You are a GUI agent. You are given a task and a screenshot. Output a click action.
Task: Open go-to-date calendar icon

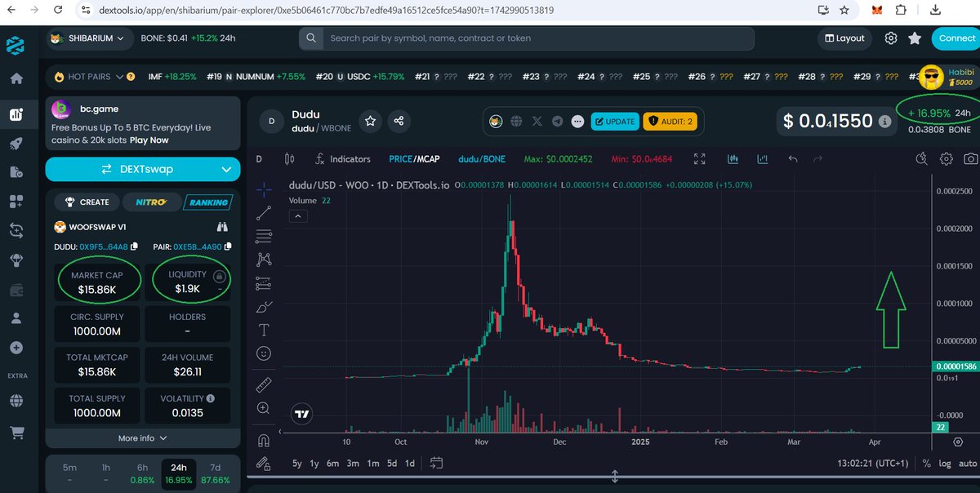pyautogui.click(x=436, y=464)
